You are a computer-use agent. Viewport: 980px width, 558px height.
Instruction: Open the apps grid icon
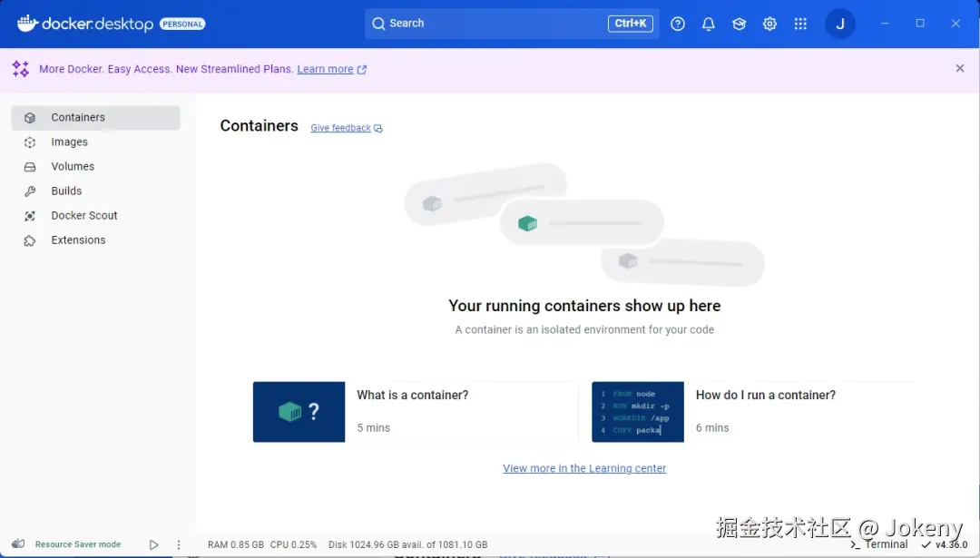pos(800,24)
